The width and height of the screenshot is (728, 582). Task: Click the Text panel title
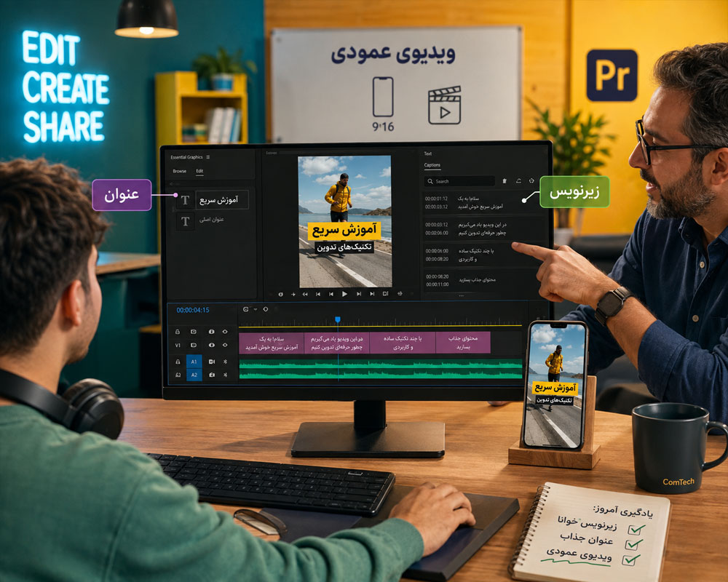coord(427,154)
